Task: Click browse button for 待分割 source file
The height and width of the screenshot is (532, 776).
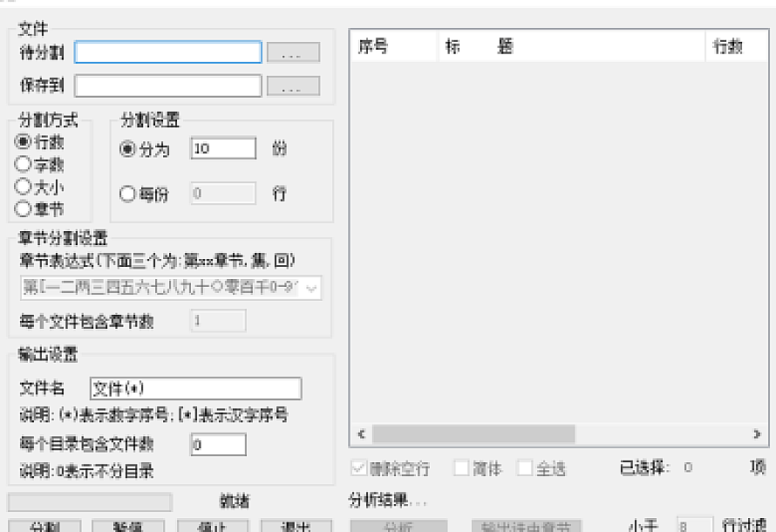Action: [293, 53]
